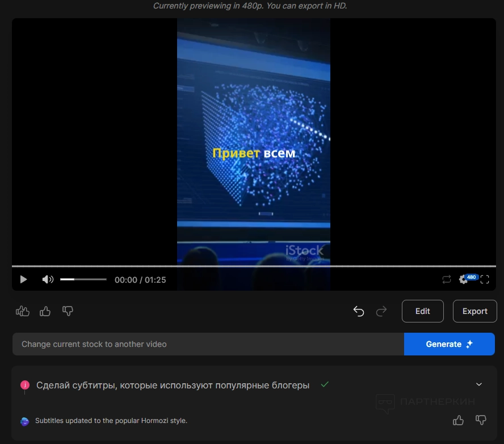504x444 pixels.
Task: Click the playback time 00:00 / 01:25
Action: [140, 280]
